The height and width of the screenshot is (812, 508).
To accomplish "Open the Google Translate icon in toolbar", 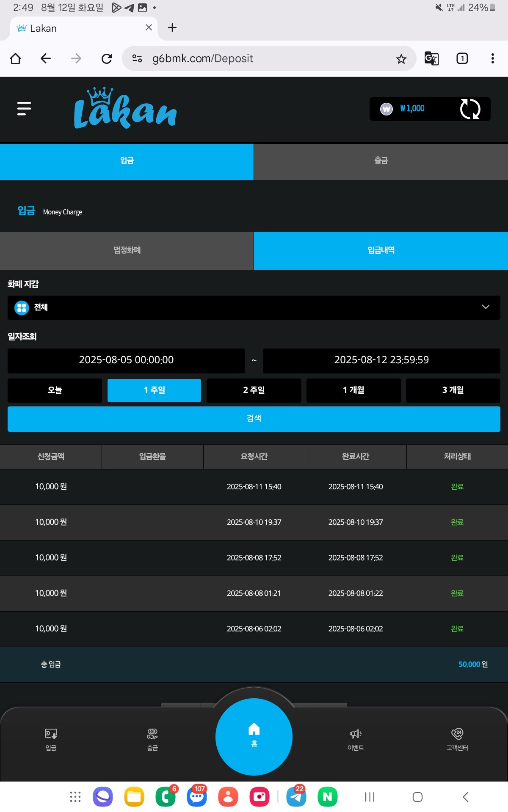I will click(x=431, y=58).
